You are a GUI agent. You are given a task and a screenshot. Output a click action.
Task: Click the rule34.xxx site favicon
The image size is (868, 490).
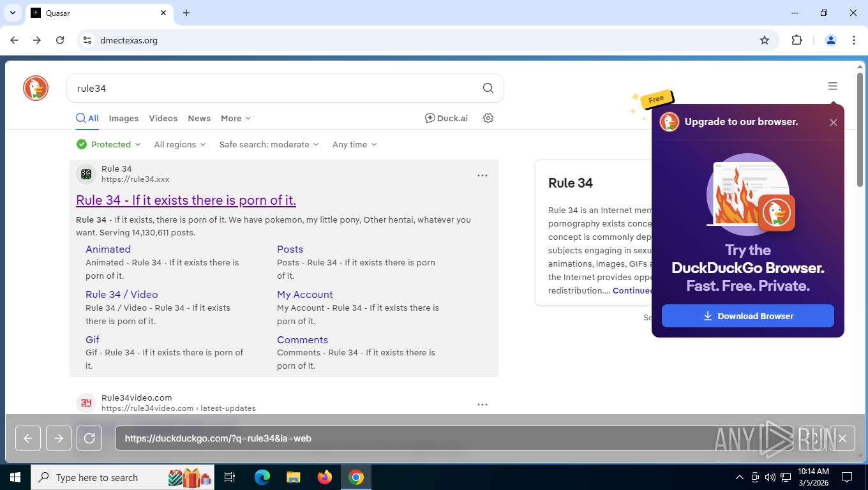(86, 174)
